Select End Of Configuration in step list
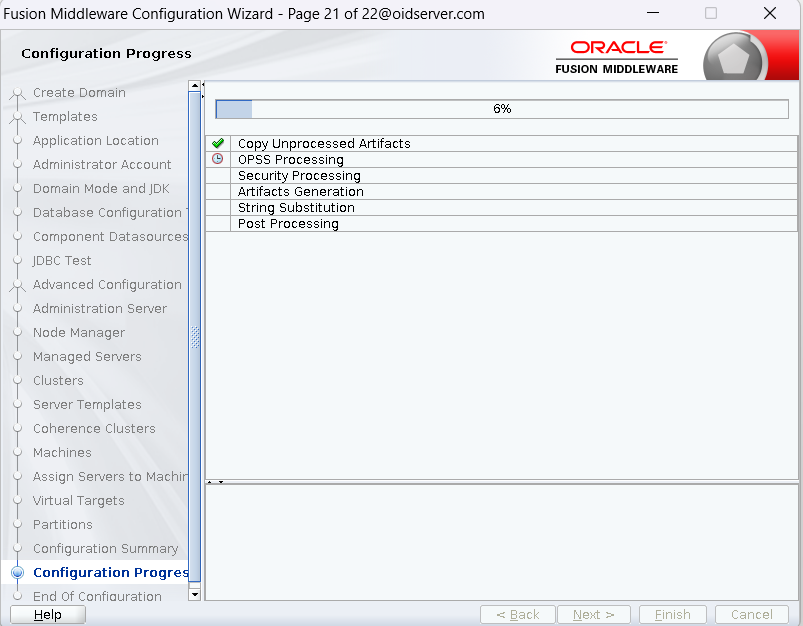The image size is (803, 626). point(97,597)
